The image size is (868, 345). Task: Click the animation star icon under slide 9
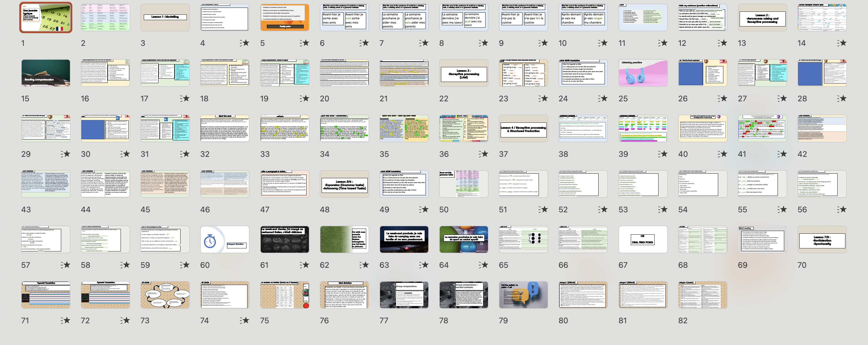pyautogui.click(x=543, y=43)
